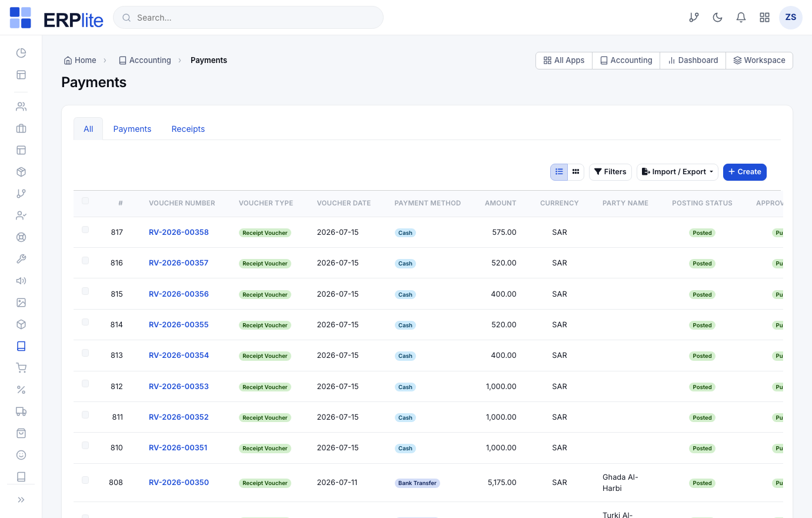Open voucher RV-2026-00353
This screenshot has width=812, height=518.
tap(179, 386)
